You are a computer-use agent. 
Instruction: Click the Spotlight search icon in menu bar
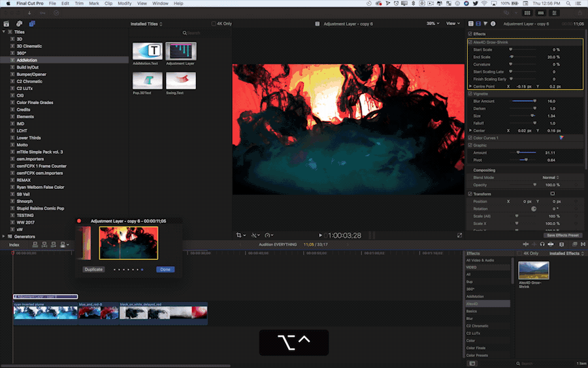pos(568,3)
